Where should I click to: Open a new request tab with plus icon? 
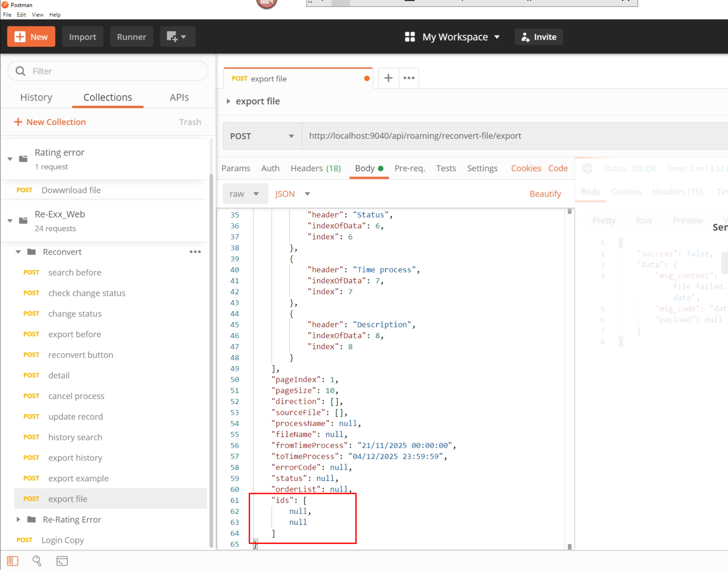[x=388, y=78]
